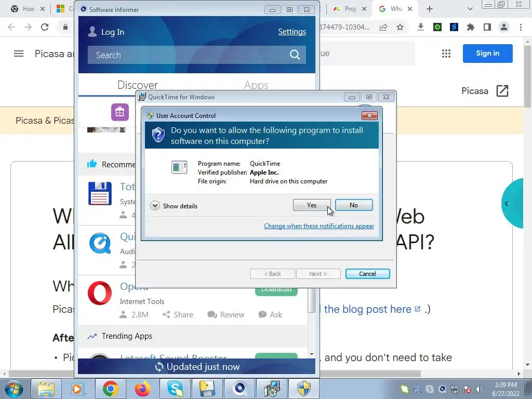Screen dimensions: 532x399
Task: Open Windows Explorer from the taskbar
Action: [46, 389]
